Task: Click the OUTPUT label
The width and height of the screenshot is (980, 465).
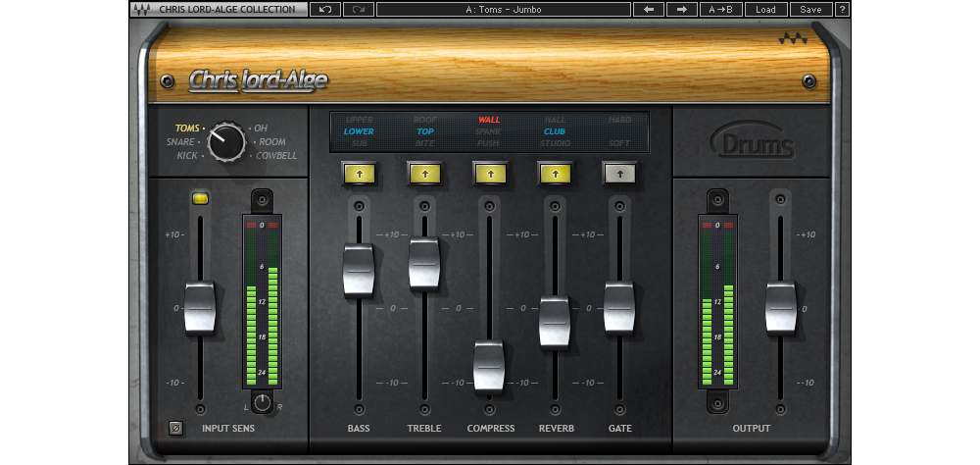Action: point(752,429)
